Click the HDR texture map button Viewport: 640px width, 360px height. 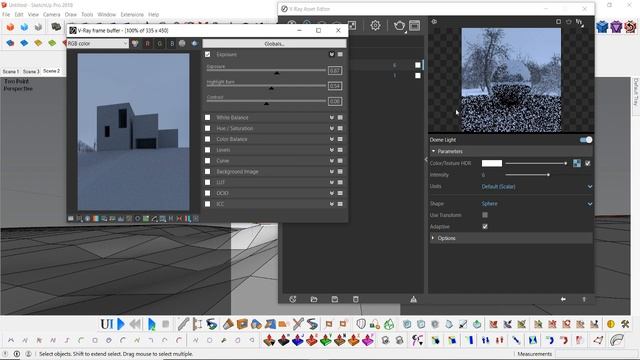point(577,163)
